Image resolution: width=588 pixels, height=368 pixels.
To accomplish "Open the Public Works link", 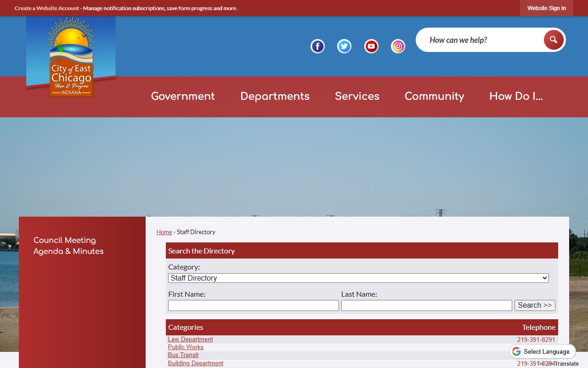I will (x=186, y=347).
